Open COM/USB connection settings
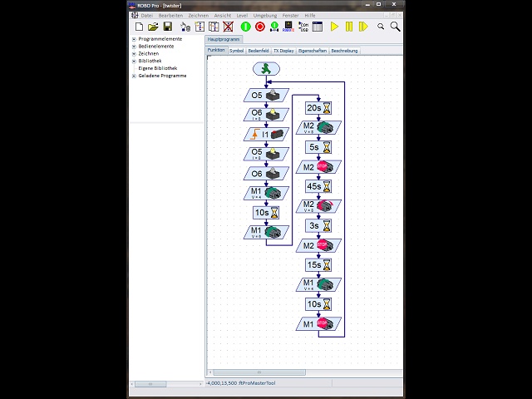The height and width of the screenshot is (399, 532). click(303, 27)
